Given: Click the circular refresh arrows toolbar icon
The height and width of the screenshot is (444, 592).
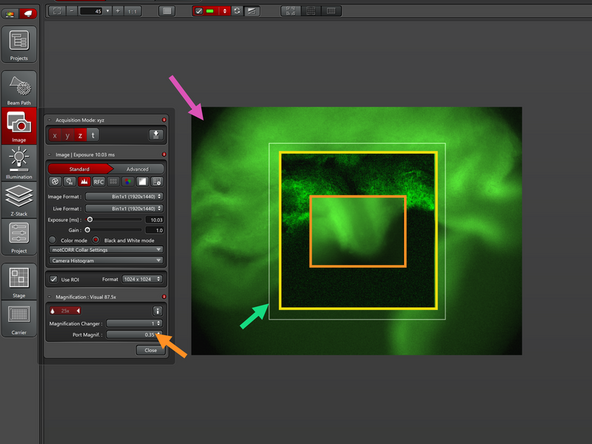Looking at the screenshot, I should pyautogui.click(x=237, y=11).
